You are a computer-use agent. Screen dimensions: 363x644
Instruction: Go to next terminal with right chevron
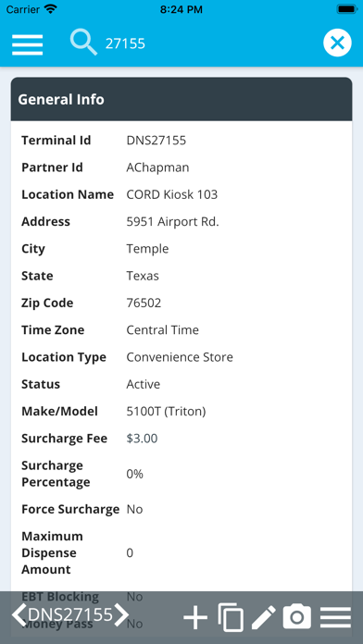tap(121, 614)
